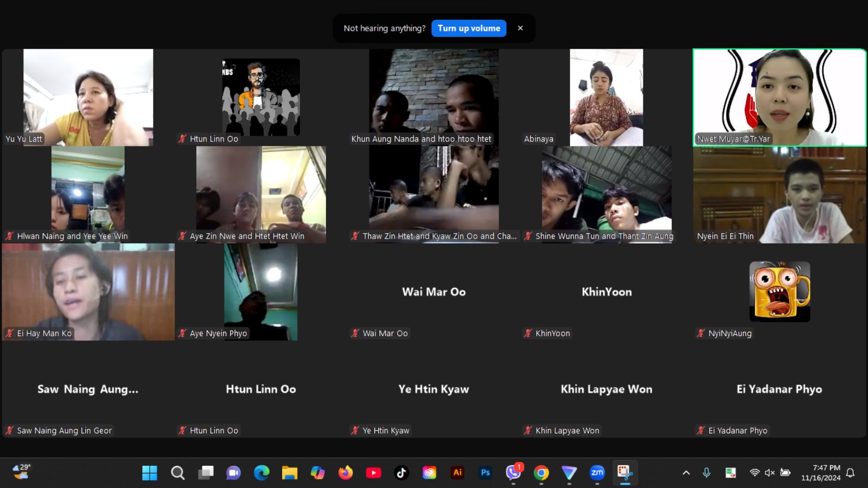Screen dimensions: 868x488
Task: Open the Viber taskbar icon
Action: tap(513, 473)
